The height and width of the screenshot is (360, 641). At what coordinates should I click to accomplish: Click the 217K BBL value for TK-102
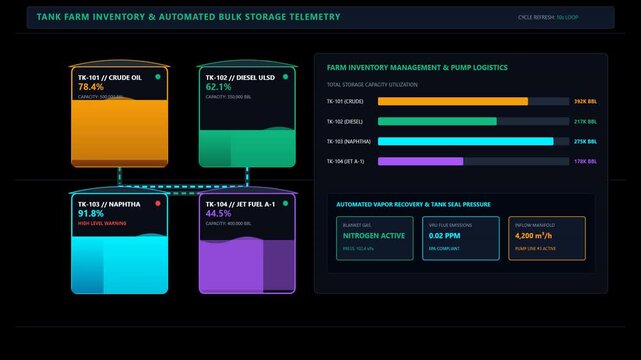[x=585, y=121]
